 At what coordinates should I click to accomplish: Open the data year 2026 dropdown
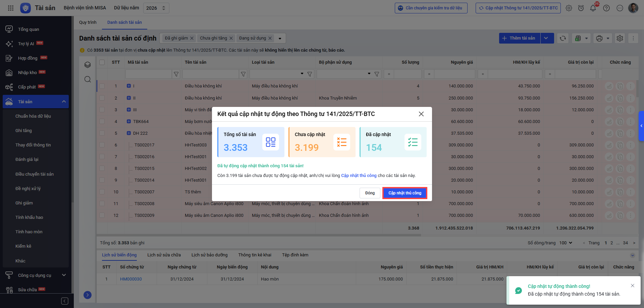(x=156, y=8)
